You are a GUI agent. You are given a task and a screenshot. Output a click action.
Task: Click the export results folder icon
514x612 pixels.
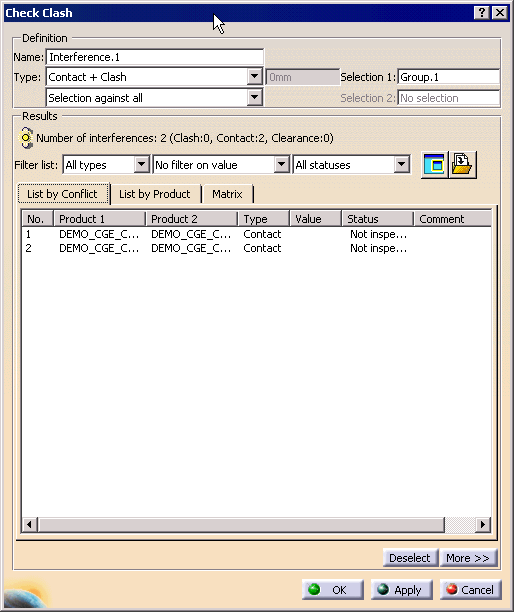tap(462, 165)
